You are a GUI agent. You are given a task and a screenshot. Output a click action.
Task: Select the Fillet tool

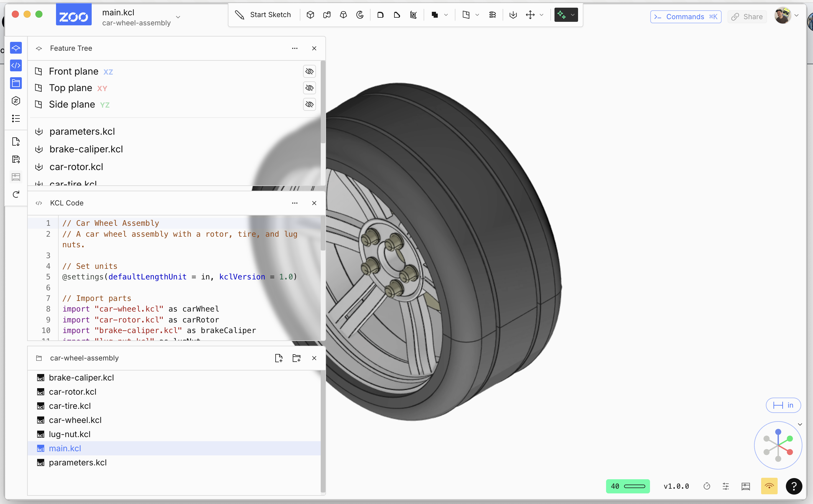[380, 15]
